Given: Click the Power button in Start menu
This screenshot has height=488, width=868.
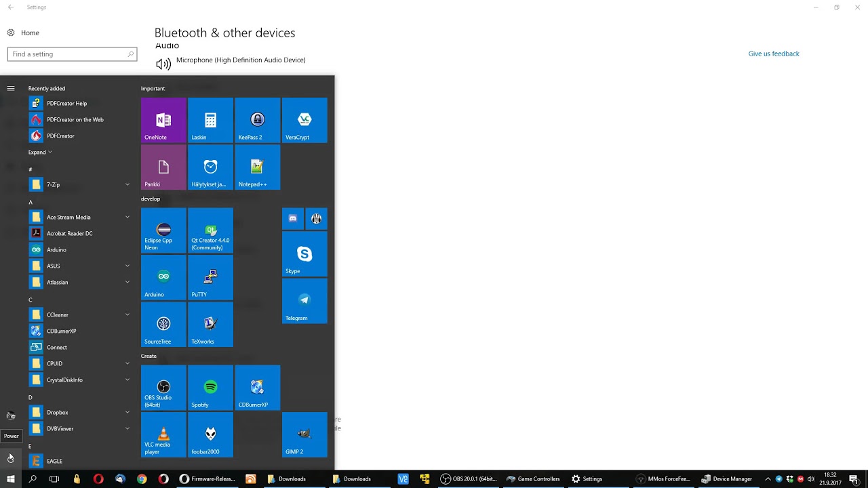Looking at the screenshot, I should pos(11,458).
